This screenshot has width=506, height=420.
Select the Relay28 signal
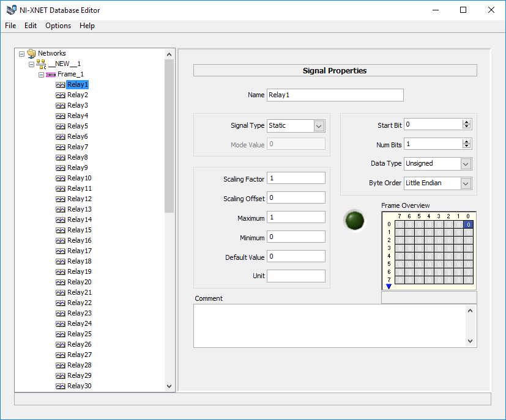tap(80, 365)
